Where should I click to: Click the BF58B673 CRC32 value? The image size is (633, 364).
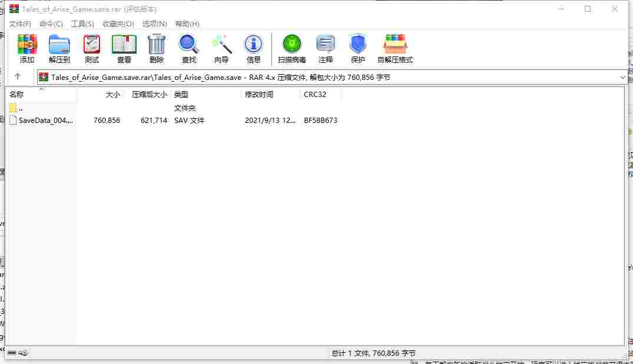[320, 120]
